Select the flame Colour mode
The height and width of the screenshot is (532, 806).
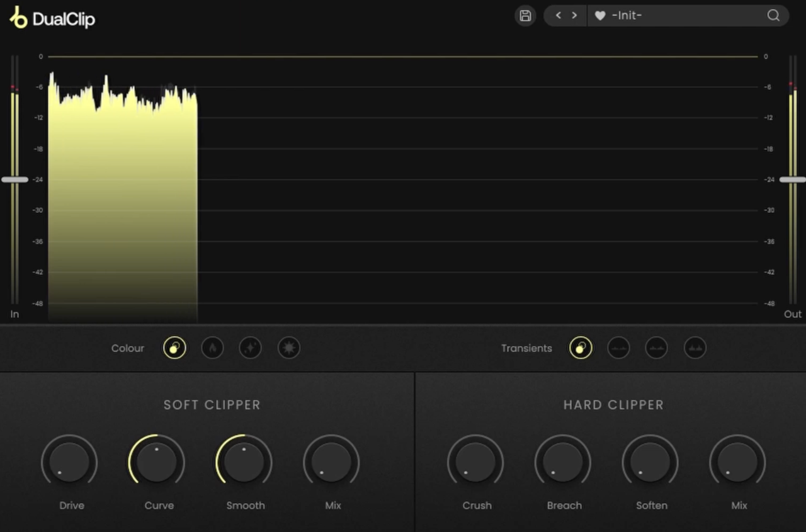point(212,348)
